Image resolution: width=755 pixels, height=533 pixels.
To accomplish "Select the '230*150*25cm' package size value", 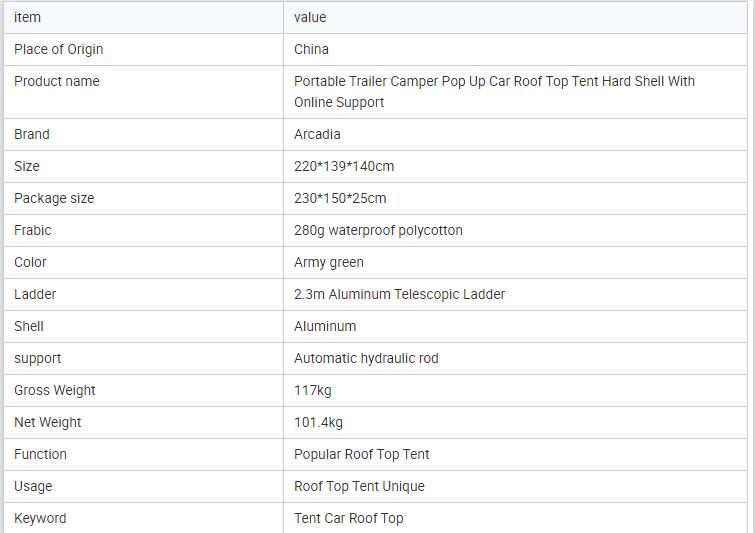I will click(x=340, y=198).
